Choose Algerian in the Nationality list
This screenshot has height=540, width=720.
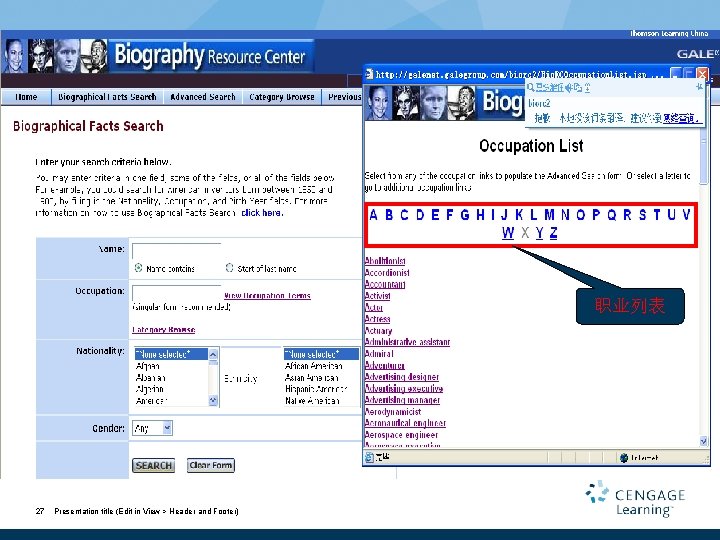point(149,389)
